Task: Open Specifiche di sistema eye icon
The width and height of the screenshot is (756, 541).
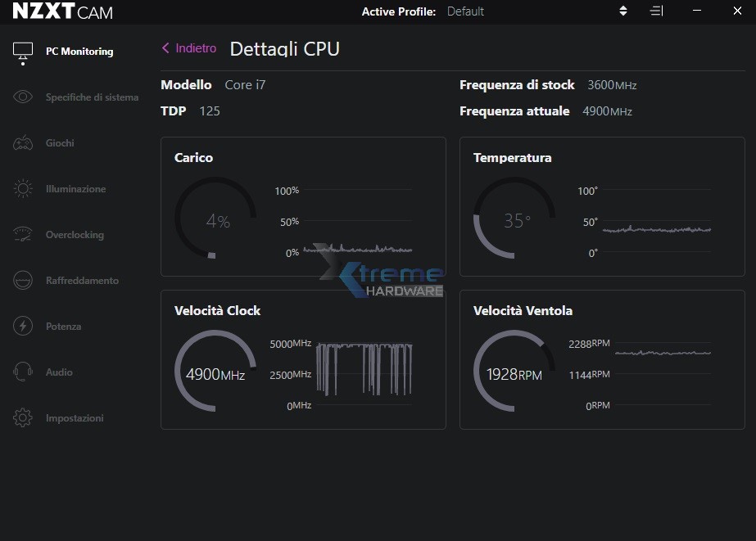Action: tap(23, 97)
